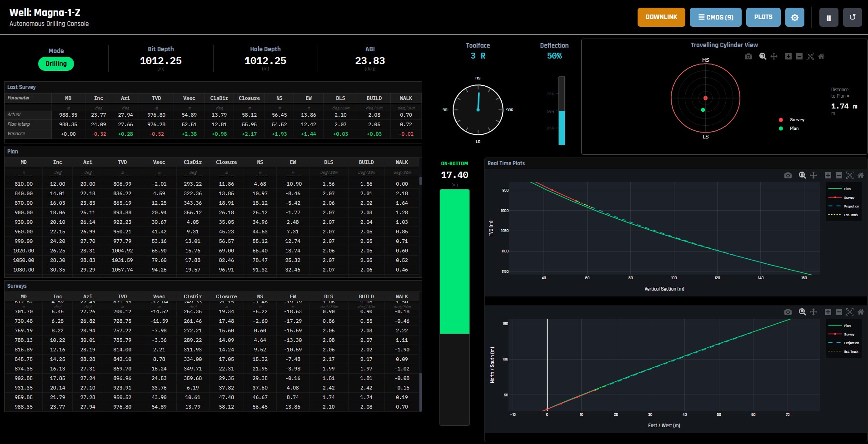
Task: Zoom in on the East/West plot
Action: tap(828, 312)
